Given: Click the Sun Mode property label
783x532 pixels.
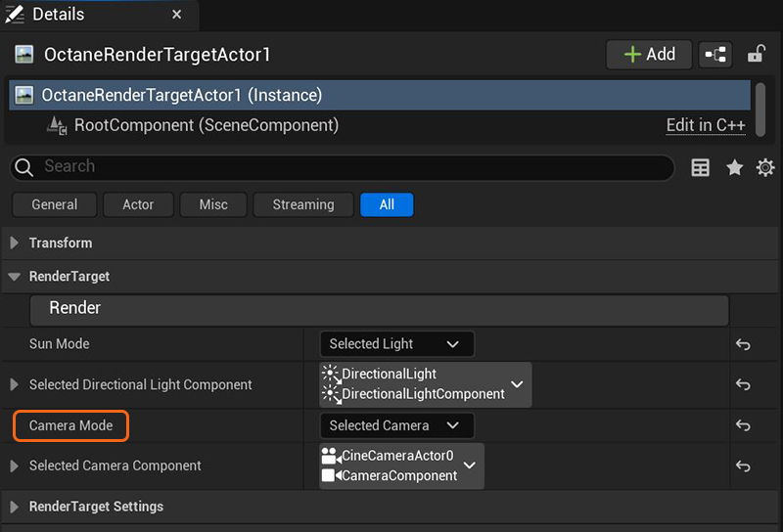Looking at the screenshot, I should coord(59,344).
